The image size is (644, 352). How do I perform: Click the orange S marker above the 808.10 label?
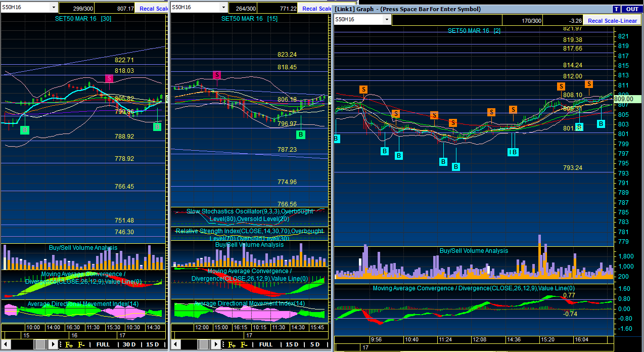point(561,86)
